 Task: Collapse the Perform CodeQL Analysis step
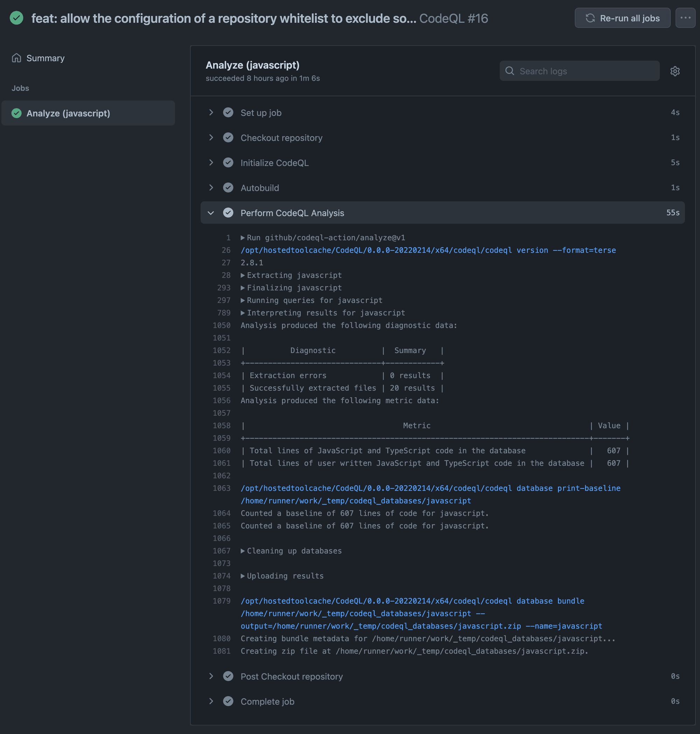(211, 213)
